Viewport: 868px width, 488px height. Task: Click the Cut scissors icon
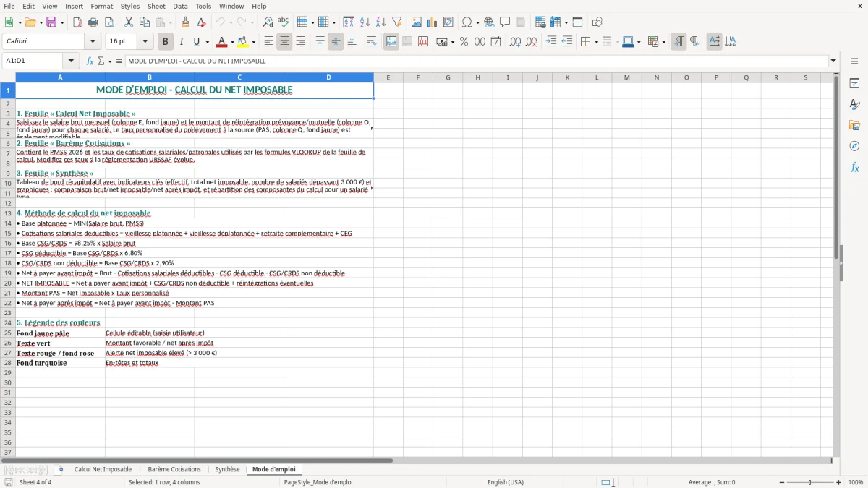coord(129,22)
